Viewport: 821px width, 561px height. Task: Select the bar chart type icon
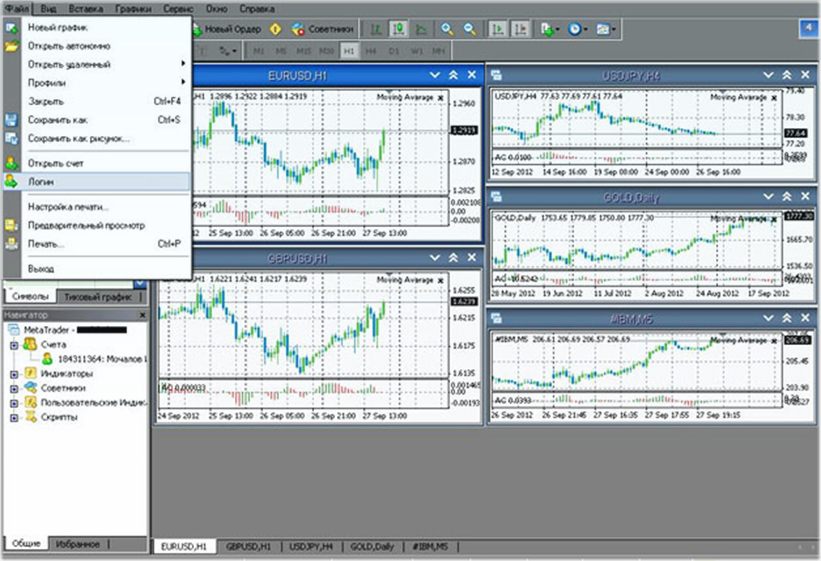pos(375,29)
